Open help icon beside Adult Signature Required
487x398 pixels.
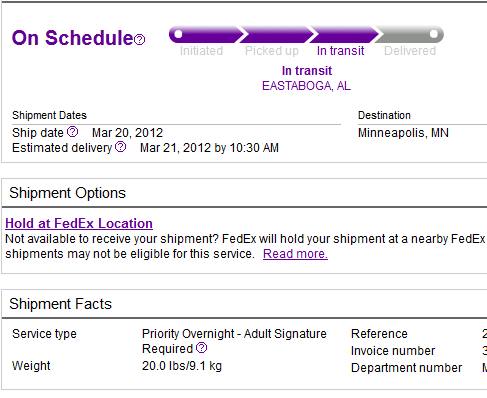(201, 348)
